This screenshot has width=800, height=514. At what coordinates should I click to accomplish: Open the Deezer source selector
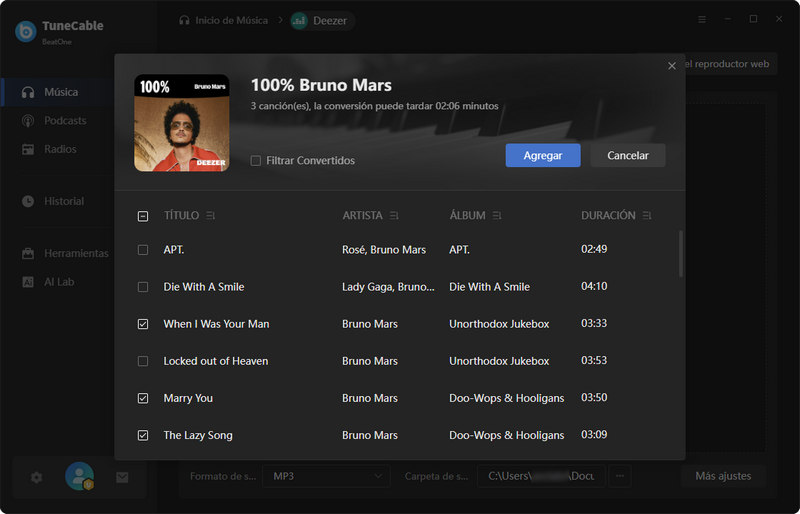tap(322, 20)
